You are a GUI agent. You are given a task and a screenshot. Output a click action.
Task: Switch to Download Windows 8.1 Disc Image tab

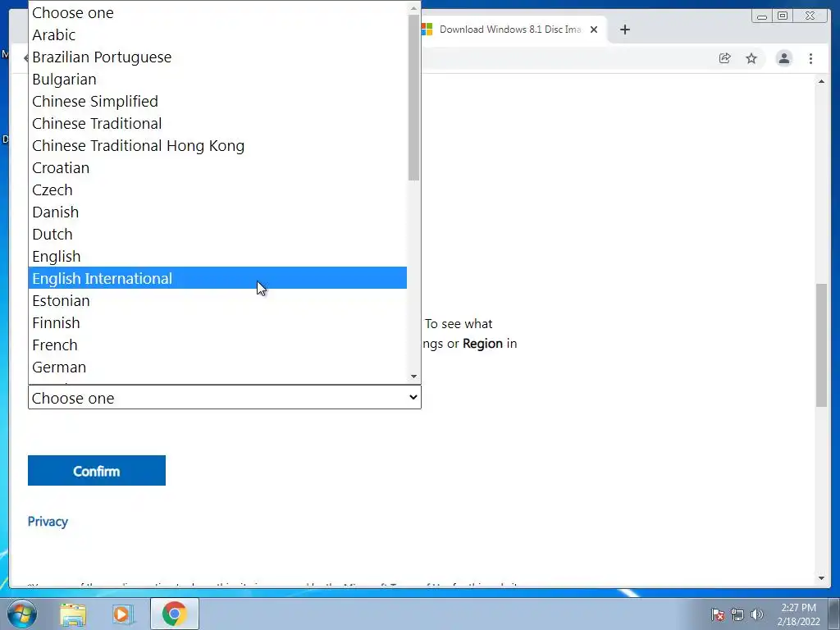coord(509,30)
